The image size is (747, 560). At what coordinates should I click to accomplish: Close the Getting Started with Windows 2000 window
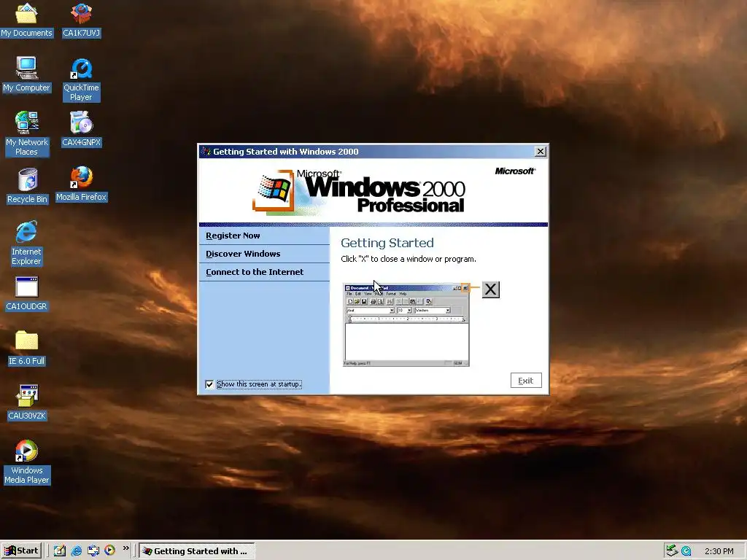(541, 152)
